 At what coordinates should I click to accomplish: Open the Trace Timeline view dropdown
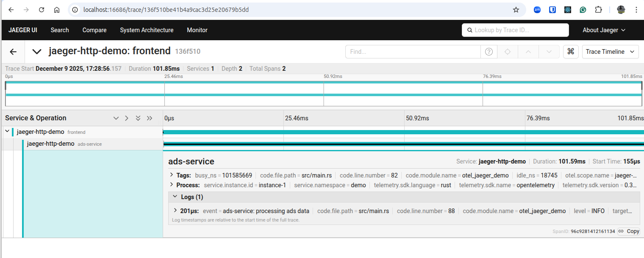(610, 52)
